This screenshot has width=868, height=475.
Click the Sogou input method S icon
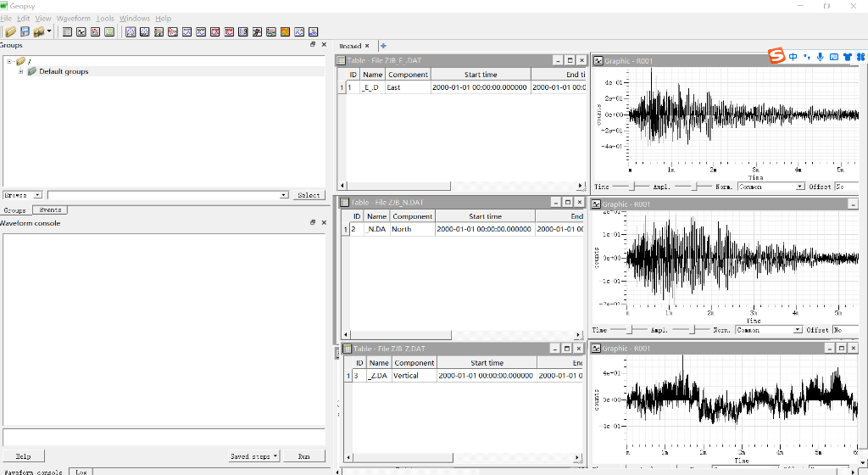[776, 56]
